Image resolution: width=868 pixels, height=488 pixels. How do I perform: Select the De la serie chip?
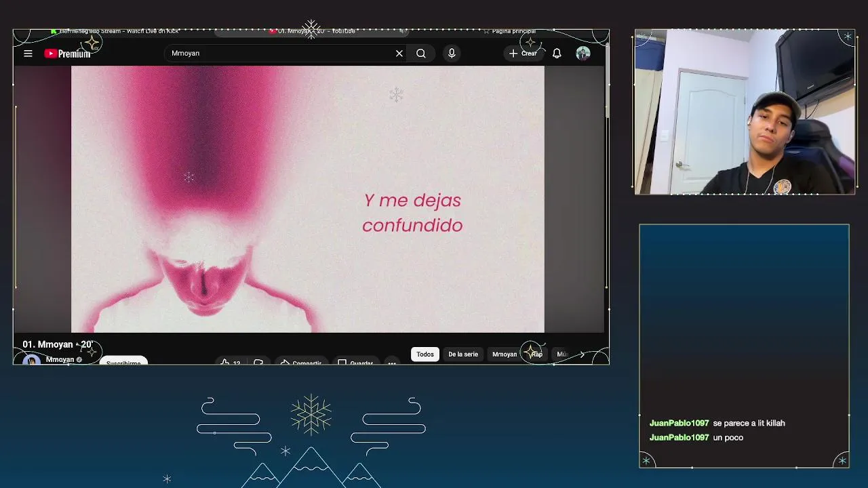(x=463, y=354)
